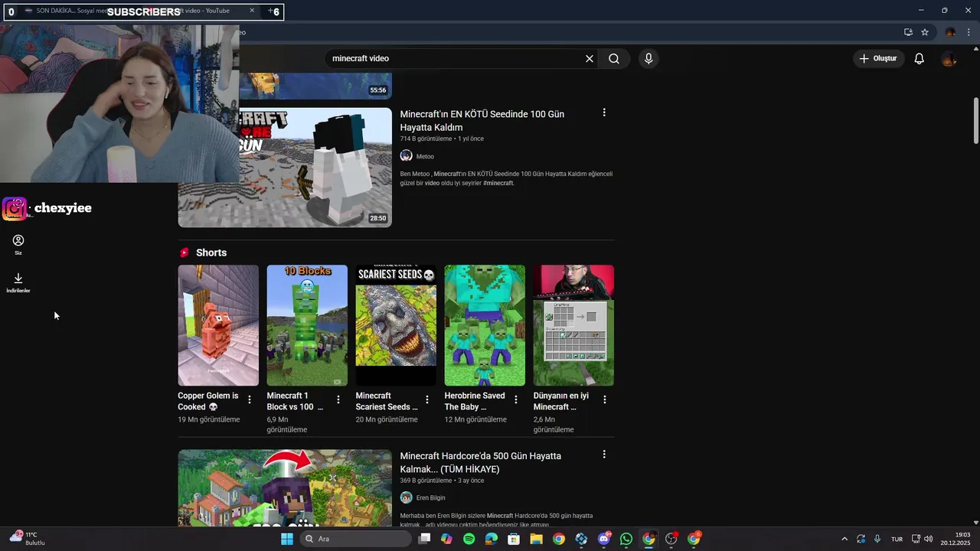Open the Eren Bilgin channel link
This screenshot has height=551, width=980.
click(430, 498)
